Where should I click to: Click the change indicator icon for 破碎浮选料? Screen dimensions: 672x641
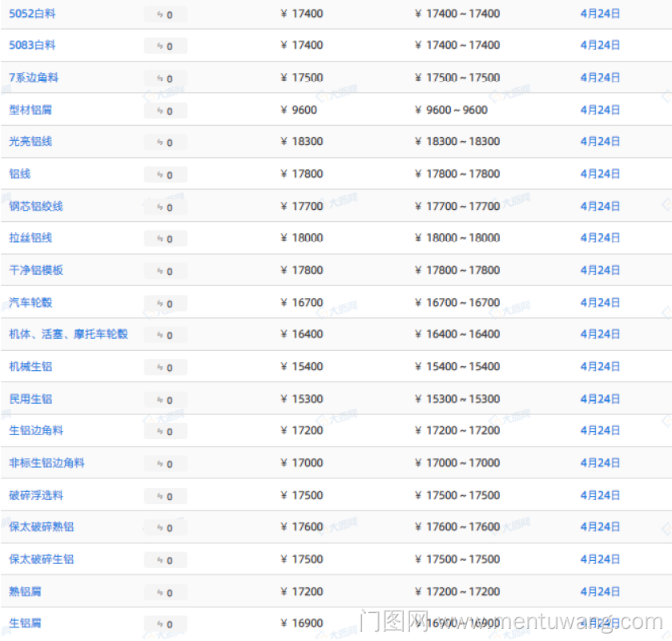click(x=160, y=496)
